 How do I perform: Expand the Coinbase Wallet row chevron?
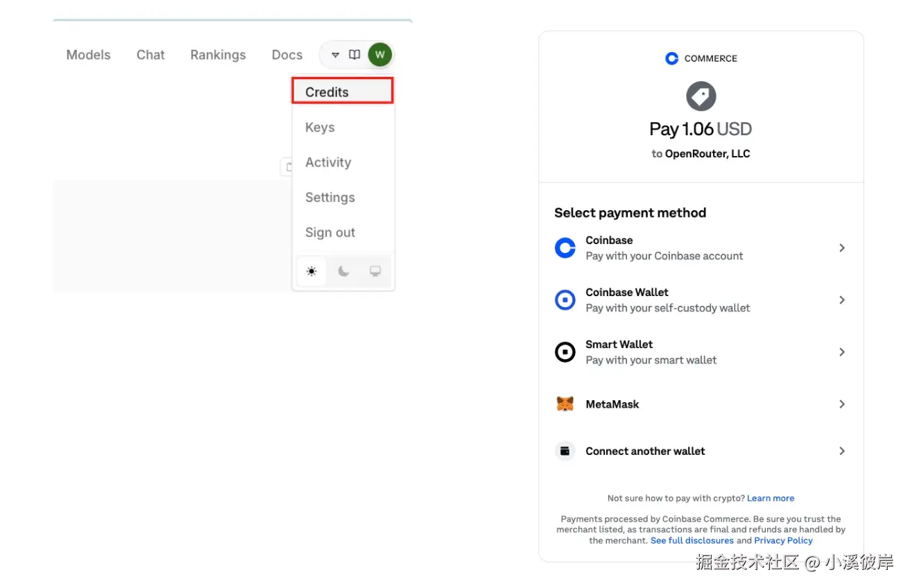coord(842,300)
